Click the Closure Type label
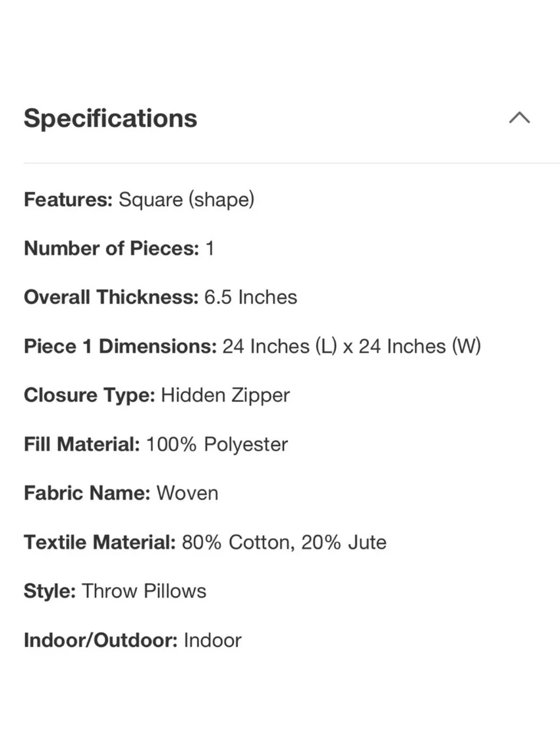560x747 pixels. 89,396
